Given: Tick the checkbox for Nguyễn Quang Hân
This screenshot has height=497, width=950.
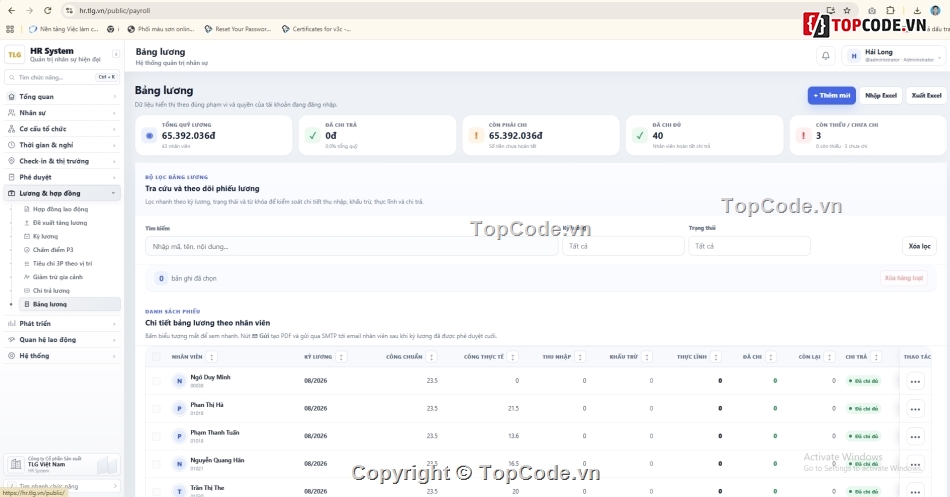Looking at the screenshot, I should 156,464.
